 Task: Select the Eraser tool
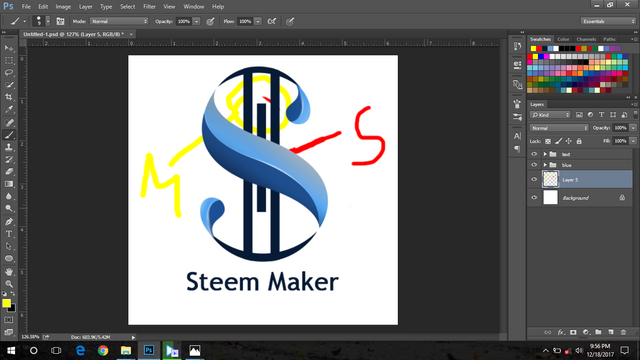click(x=9, y=172)
